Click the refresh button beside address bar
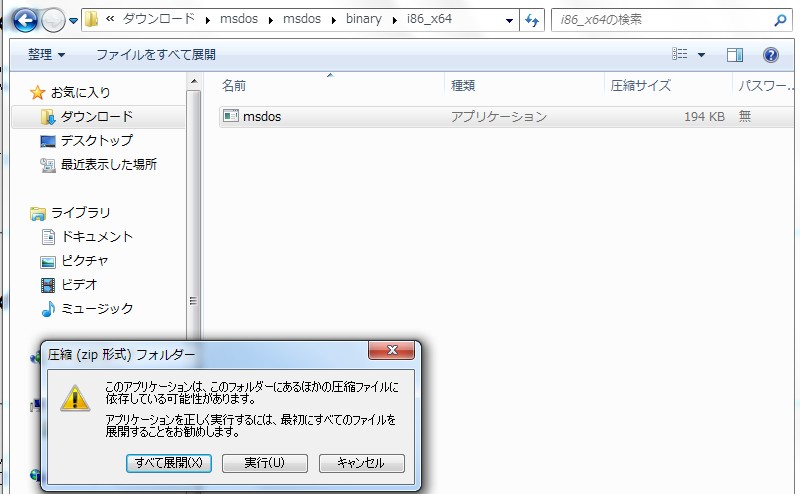This screenshot has width=800, height=494. [x=532, y=20]
